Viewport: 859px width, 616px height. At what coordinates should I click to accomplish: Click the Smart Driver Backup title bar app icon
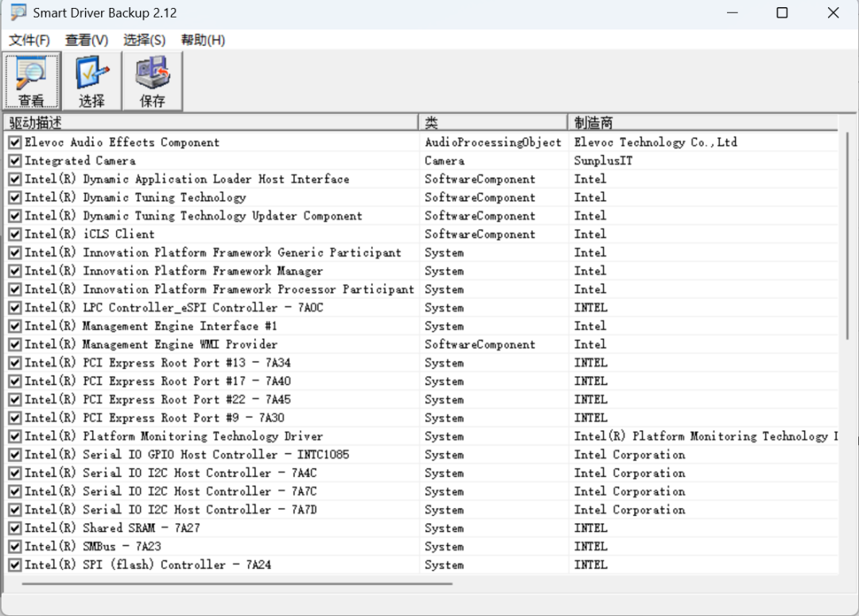pyautogui.click(x=18, y=12)
